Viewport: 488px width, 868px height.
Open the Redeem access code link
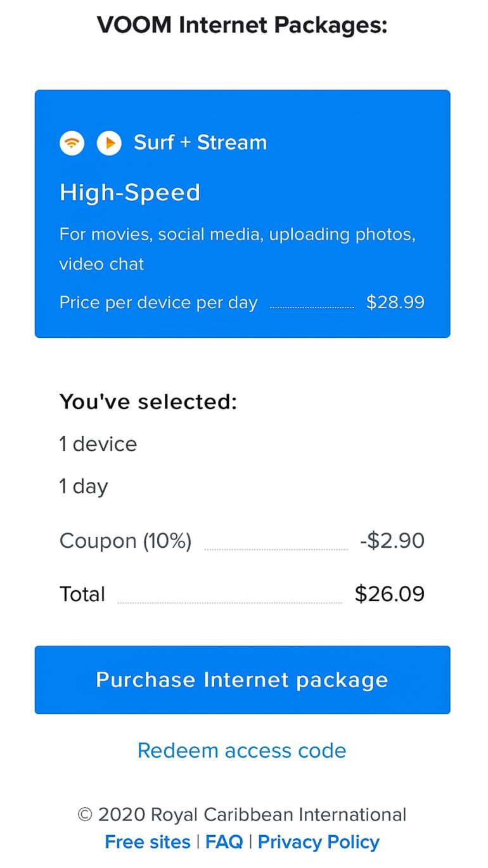(242, 751)
